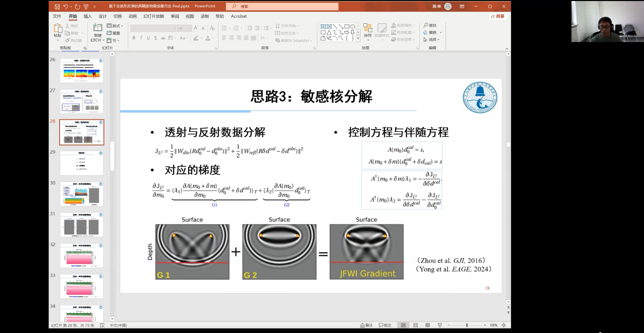Open the Insert (插入) ribbon tab
Screen dimensions: 644x333
point(88,16)
